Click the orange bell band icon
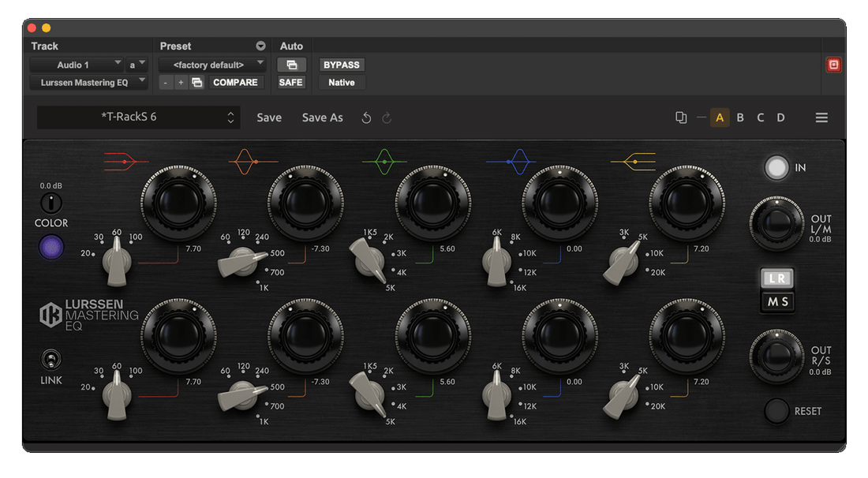 pyautogui.click(x=253, y=162)
